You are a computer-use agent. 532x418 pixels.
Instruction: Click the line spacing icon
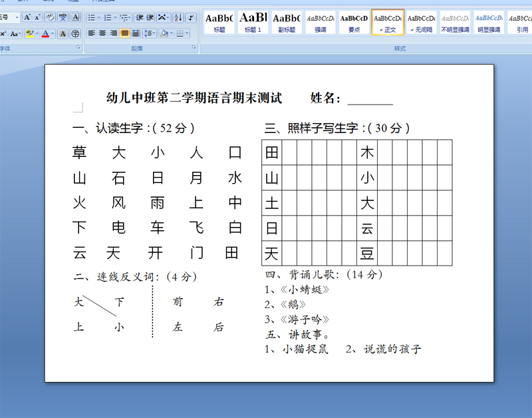148,33
